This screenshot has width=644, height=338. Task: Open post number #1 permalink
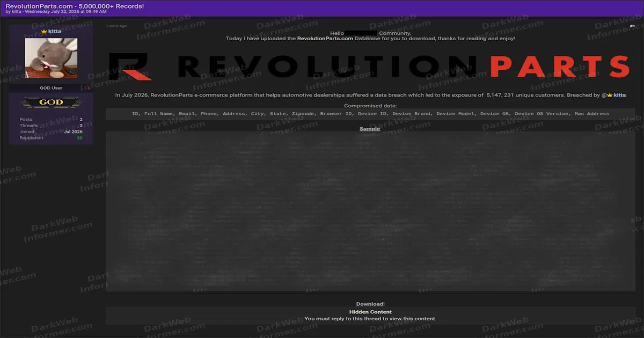pos(632,26)
